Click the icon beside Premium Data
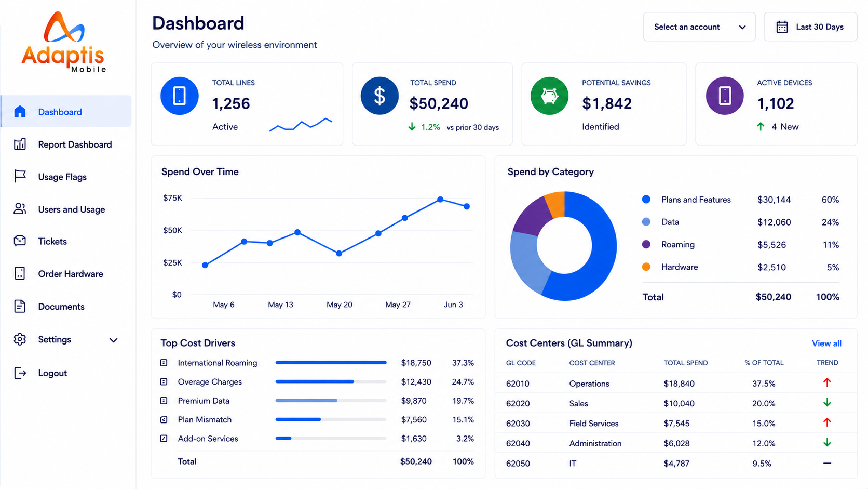The height and width of the screenshot is (489, 868). tap(164, 401)
